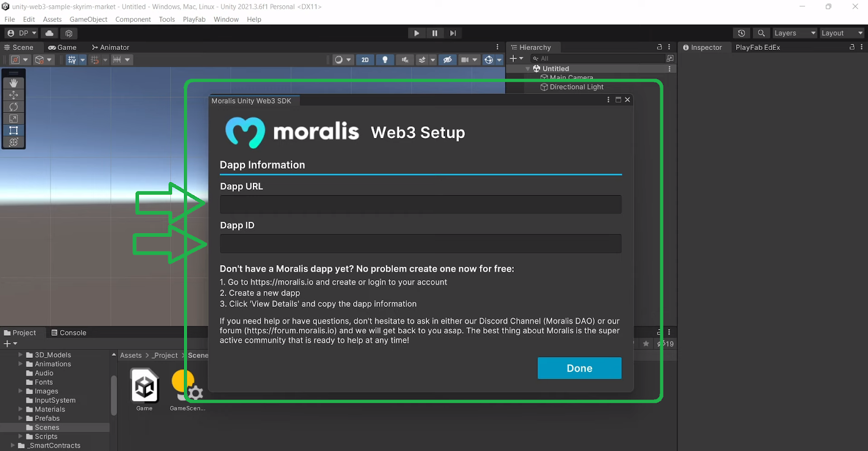Switch to the Game tab

62,47
